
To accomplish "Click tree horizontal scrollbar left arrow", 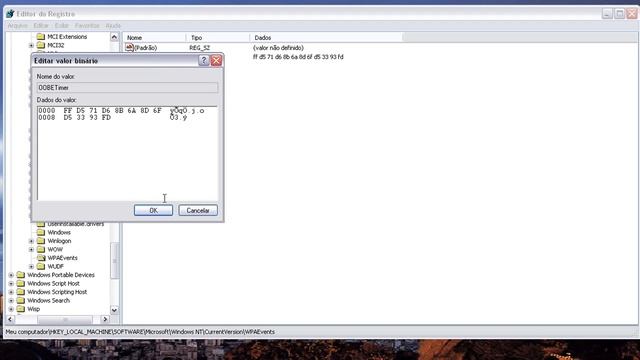I will (11, 319).
